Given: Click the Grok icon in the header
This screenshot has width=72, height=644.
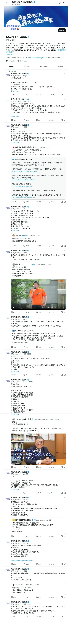Looking at the screenshot, I should [60, 3].
